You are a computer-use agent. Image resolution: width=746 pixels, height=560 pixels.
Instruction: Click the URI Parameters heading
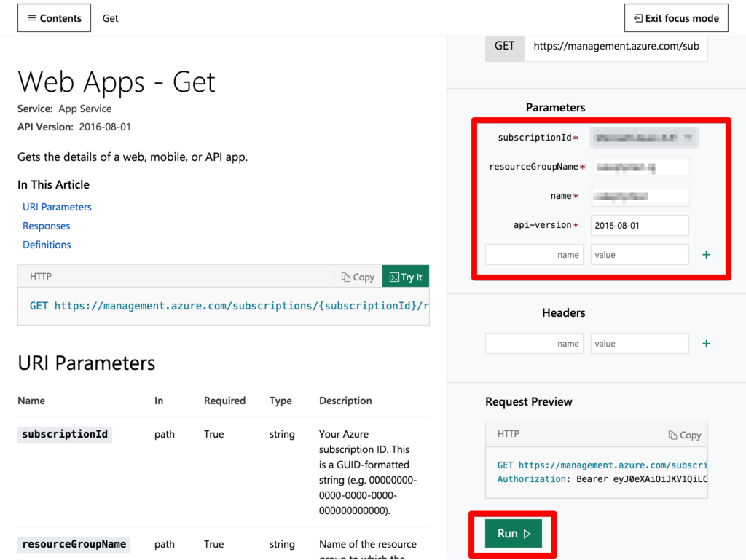click(x=87, y=363)
